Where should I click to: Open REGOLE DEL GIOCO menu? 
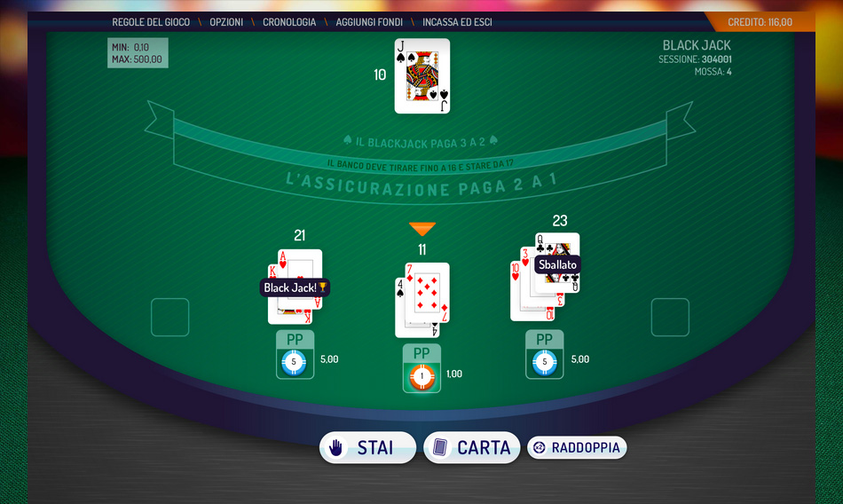click(151, 22)
